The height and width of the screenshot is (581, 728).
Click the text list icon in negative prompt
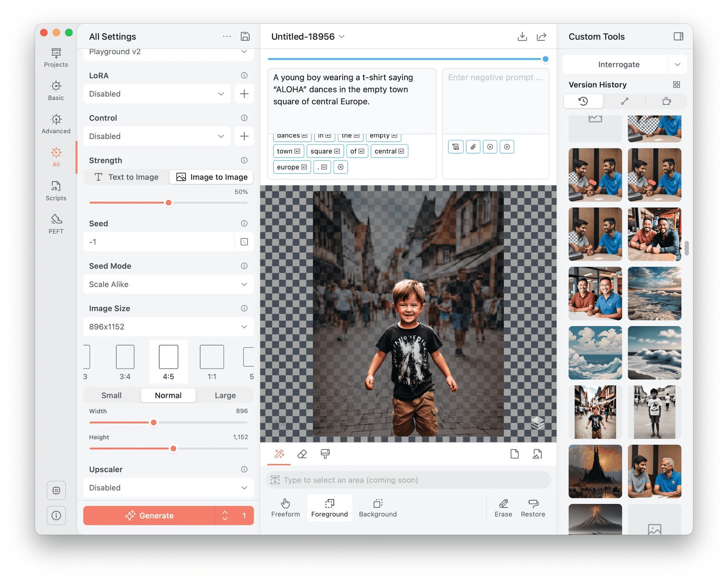pos(456,146)
